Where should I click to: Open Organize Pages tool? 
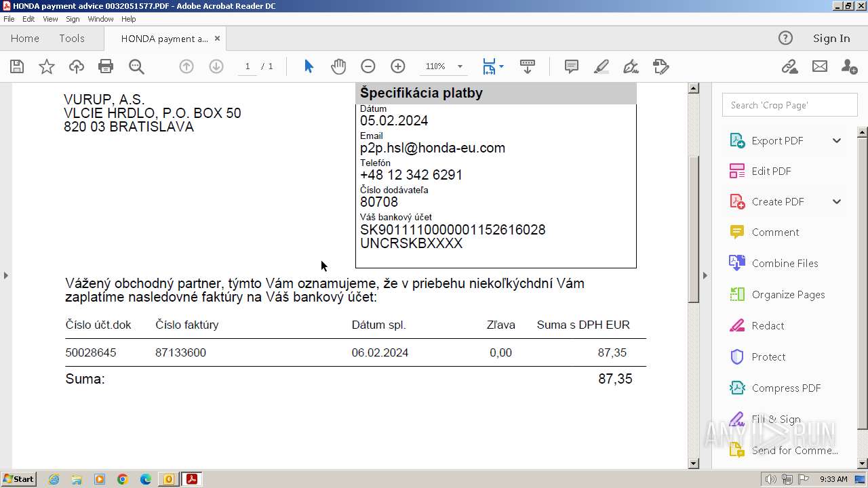788,294
